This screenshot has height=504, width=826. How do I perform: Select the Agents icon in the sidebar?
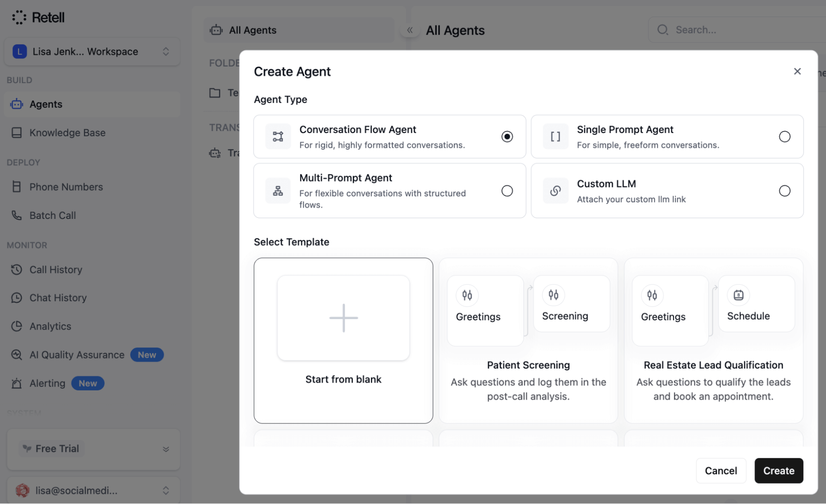(17, 104)
